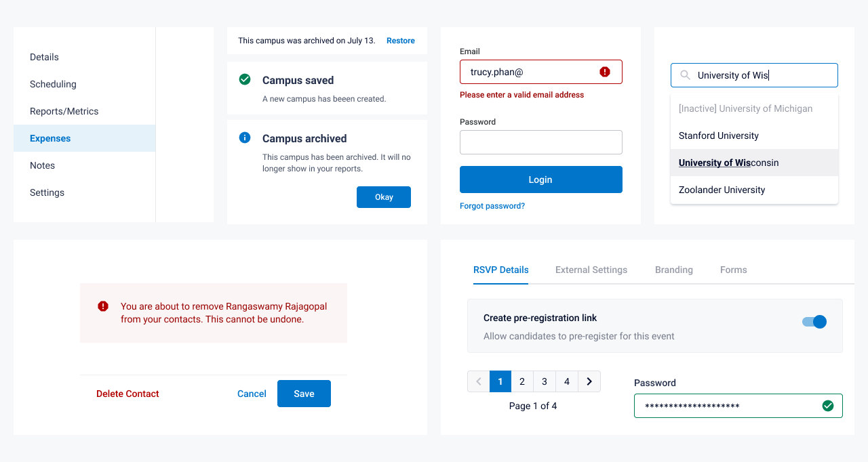Open the Branding tab

click(x=673, y=270)
